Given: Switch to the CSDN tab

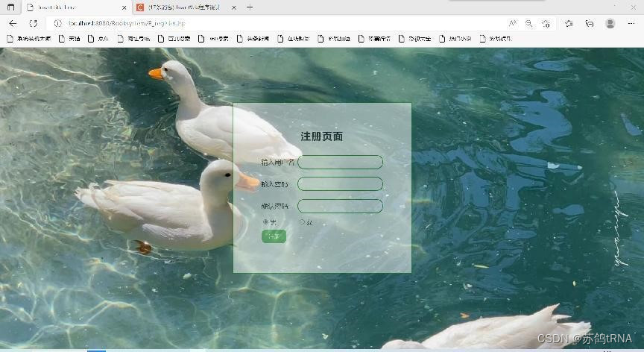Looking at the screenshot, I should [187, 7].
